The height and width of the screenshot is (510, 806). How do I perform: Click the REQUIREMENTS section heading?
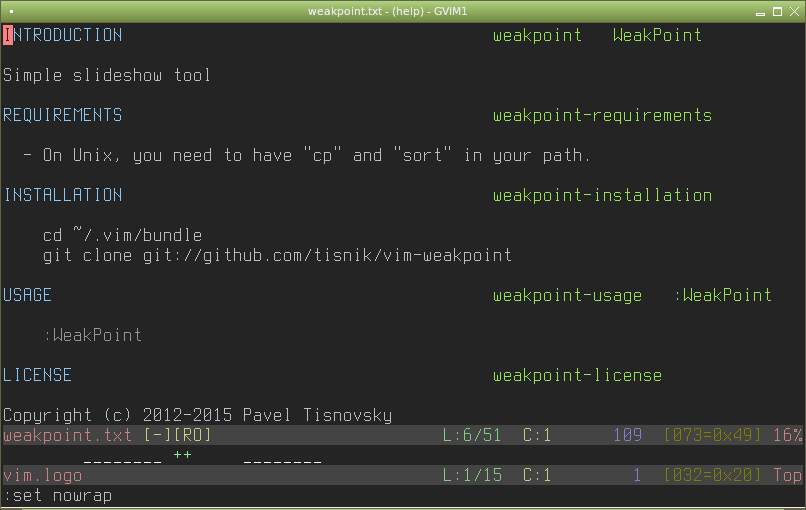(x=62, y=115)
